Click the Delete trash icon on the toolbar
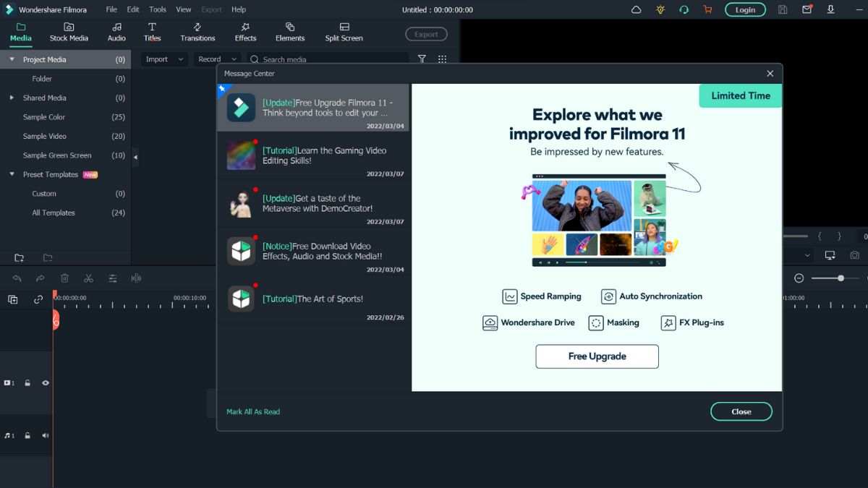 [x=65, y=278]
